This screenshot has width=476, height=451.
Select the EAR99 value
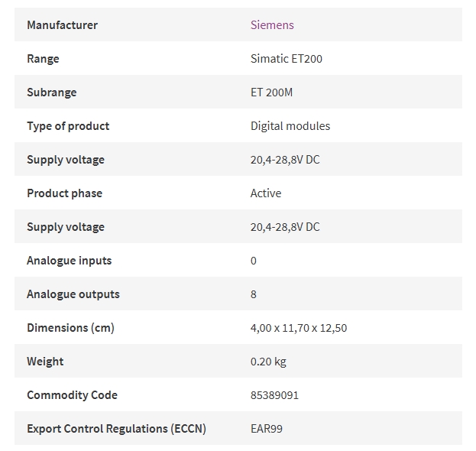pos(267,429)
